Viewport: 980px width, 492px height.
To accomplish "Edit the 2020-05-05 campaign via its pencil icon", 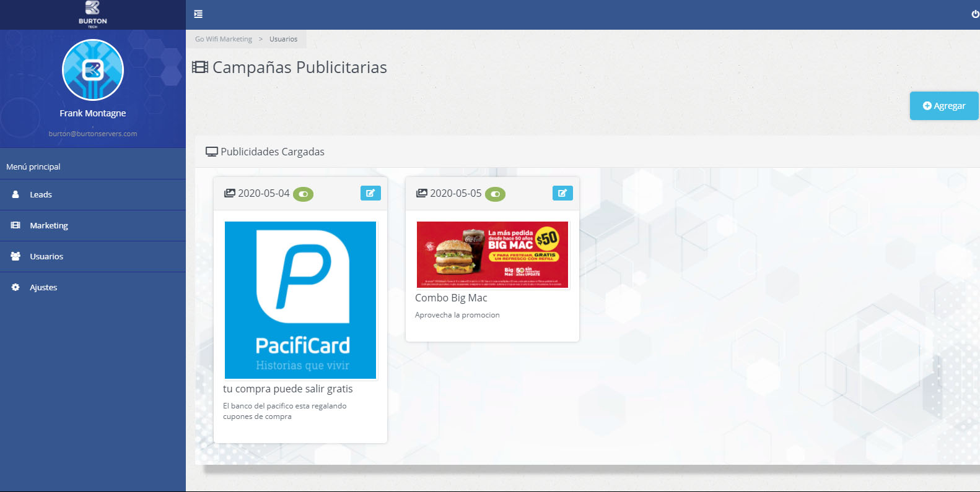I will (x=562, y=193).
